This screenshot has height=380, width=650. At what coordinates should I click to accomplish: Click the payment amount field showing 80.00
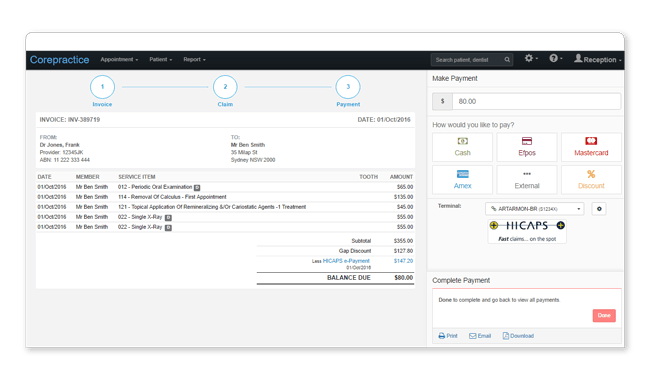pos(536,102)
